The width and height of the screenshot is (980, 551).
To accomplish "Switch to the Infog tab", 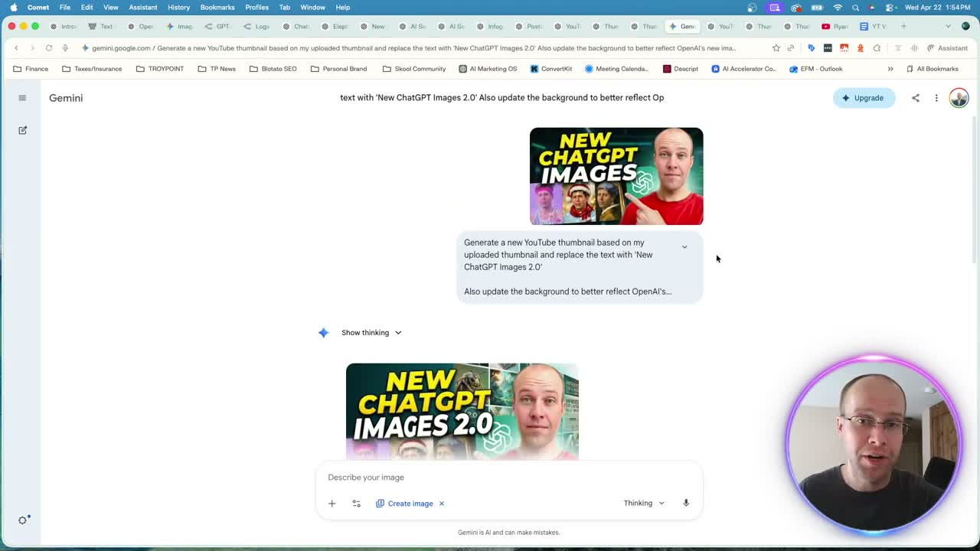I will pyautogui.click(x=490, y=26).
